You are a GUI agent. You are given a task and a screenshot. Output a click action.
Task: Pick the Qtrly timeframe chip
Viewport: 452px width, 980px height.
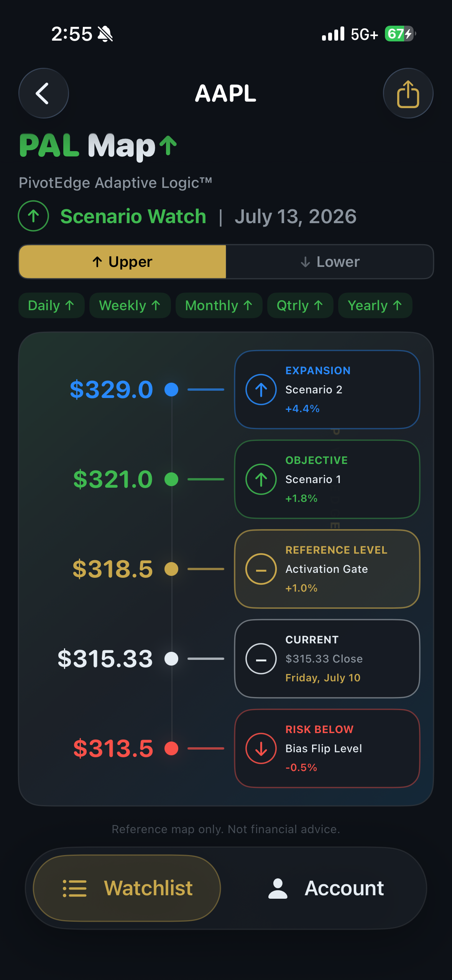[300, 306]
